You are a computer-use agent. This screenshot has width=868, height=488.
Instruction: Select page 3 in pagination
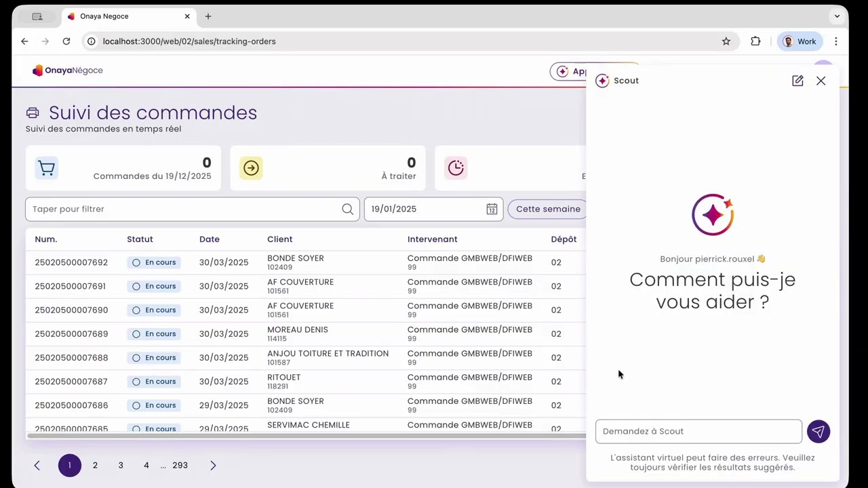click(121, 466)
